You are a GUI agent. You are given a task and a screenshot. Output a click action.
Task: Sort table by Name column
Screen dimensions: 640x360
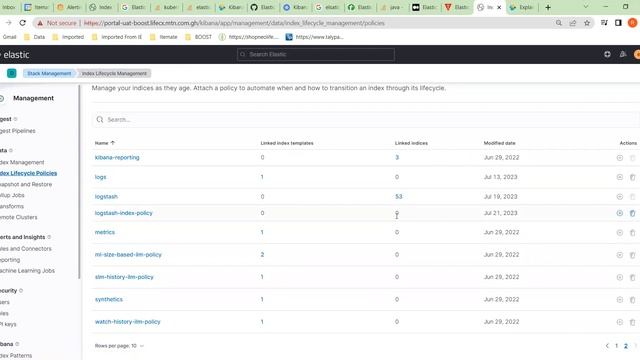[104, 143]
